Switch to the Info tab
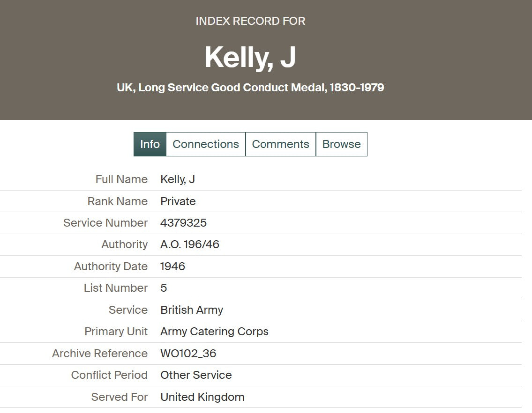Viewport: 532px width, 413px height. point(150,144)
